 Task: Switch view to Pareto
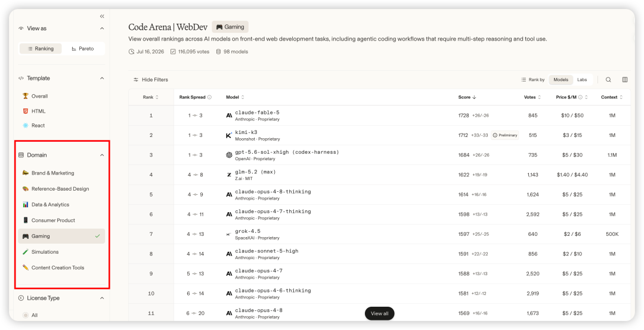(83, 48)
